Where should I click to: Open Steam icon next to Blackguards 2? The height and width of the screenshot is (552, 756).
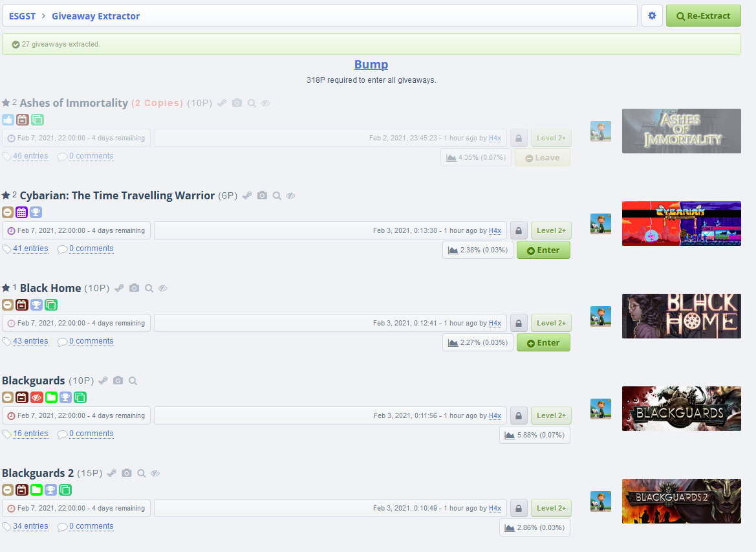pos(112,473)
